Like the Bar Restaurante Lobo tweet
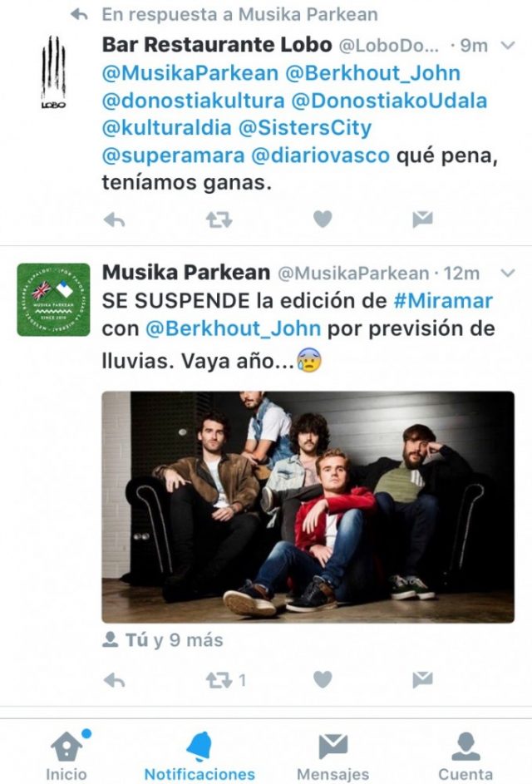 (x=323, y=219)
